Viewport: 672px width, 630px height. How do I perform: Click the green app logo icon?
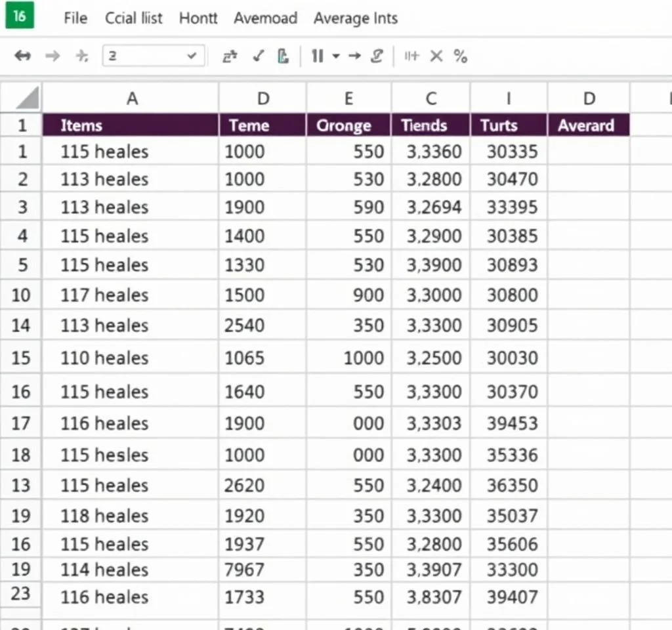19,16
